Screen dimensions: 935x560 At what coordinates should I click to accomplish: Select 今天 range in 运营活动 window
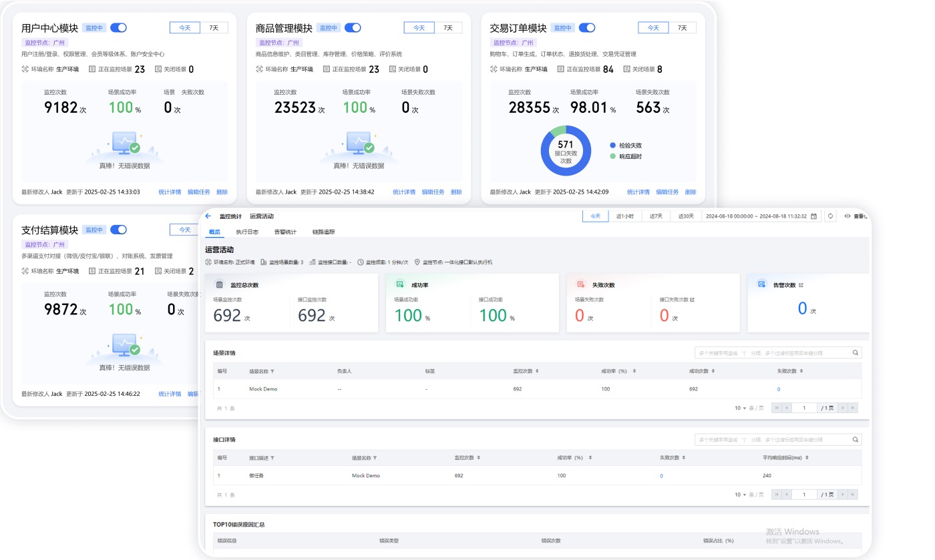[596, 216]
